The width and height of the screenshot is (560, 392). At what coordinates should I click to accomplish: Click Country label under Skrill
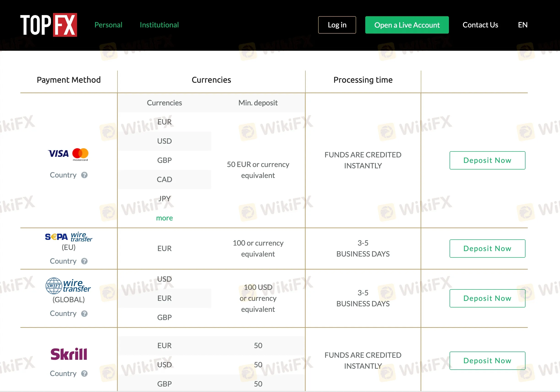coord(63,373)
